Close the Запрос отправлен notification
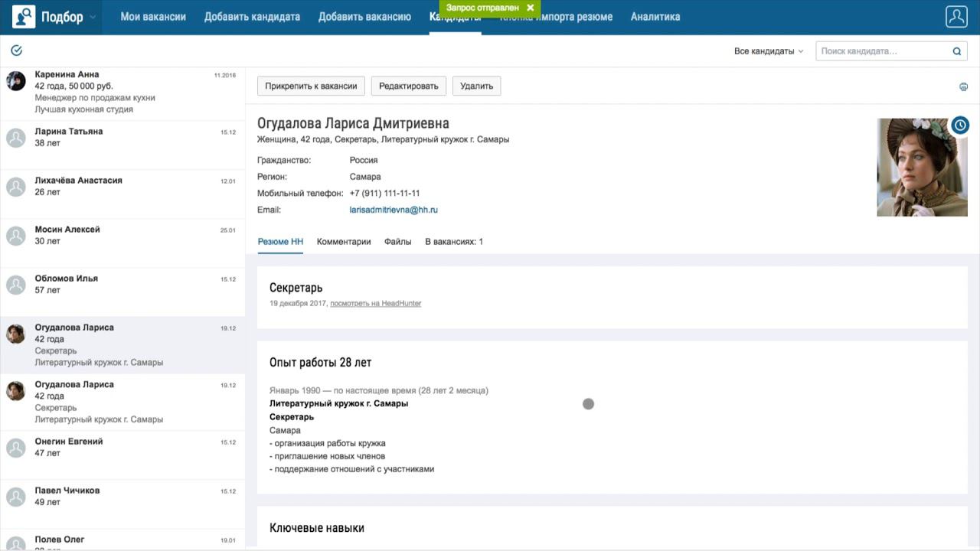 (530, 8)
